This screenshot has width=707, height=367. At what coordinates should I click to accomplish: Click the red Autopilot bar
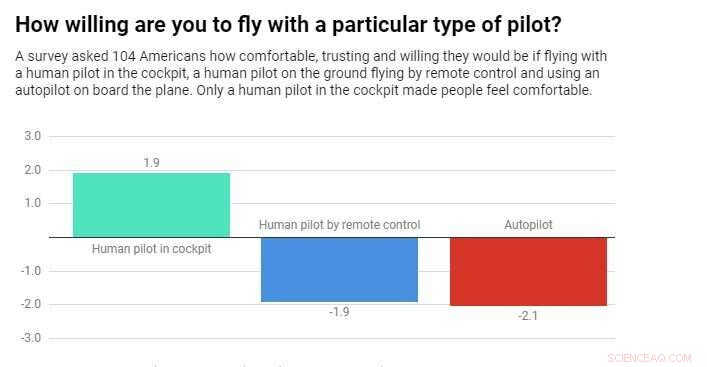coord(528,271)
